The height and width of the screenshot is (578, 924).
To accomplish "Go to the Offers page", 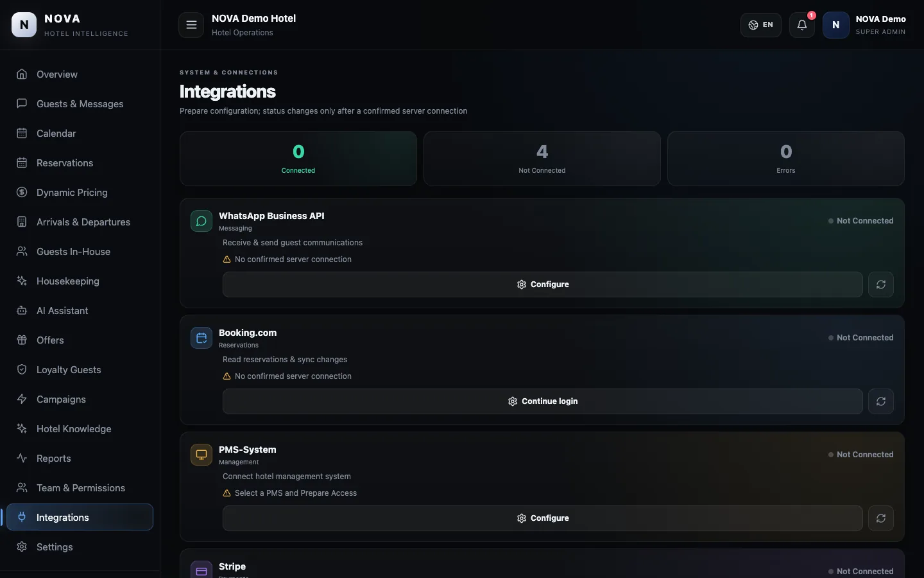I will (80, 340).
